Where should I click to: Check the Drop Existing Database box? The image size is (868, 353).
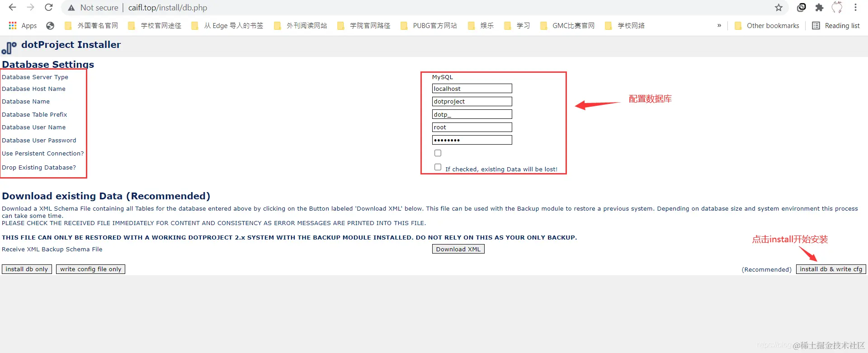coord(438,167)
